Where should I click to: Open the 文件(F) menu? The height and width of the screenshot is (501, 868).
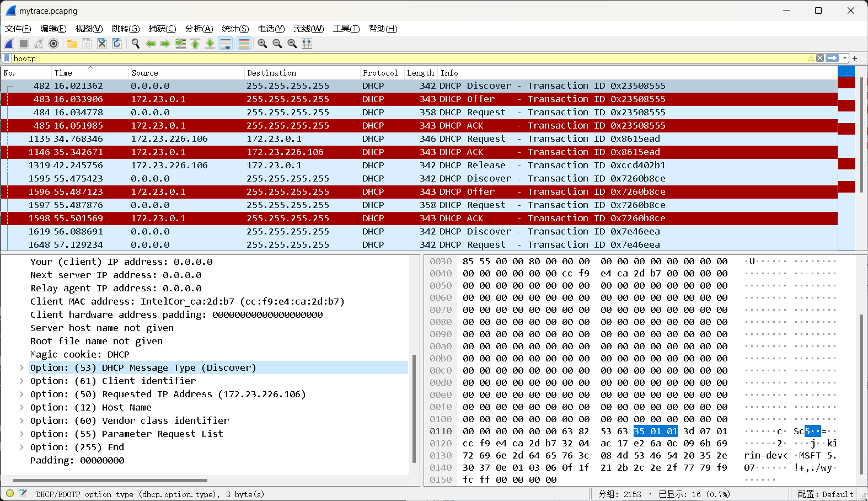pos(18,29)
